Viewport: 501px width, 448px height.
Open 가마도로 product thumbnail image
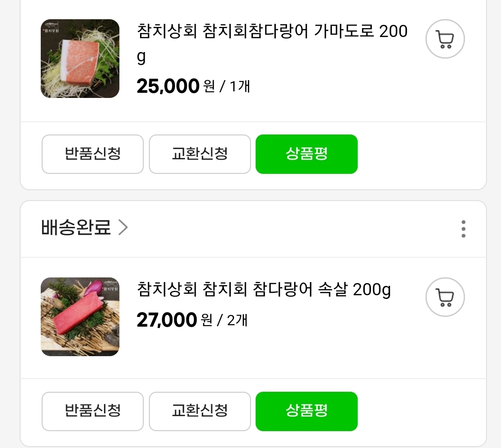point(80,59)
